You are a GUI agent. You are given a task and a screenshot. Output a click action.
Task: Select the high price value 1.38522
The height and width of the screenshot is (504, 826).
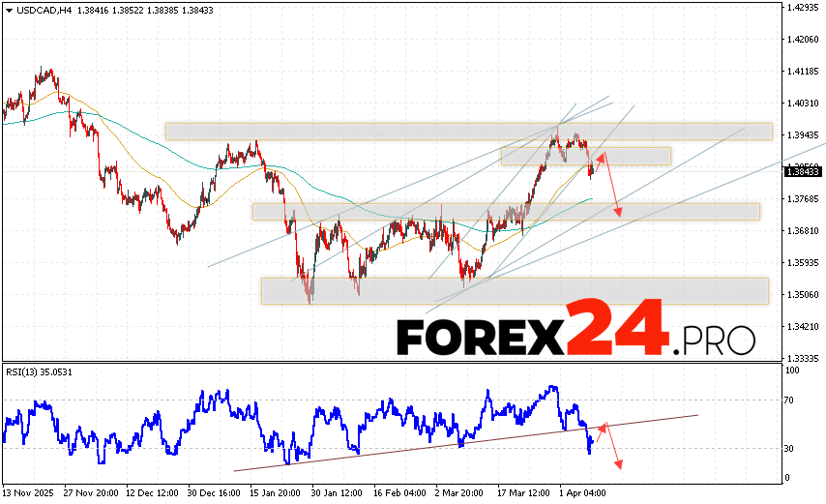[128, 11]
